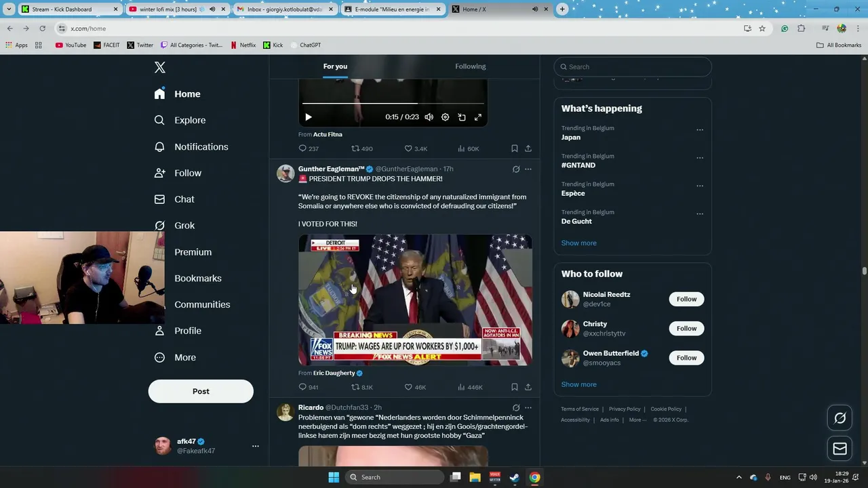Open FACEIT bookmark
868x488 pixels.
click(x=106, y=45)
